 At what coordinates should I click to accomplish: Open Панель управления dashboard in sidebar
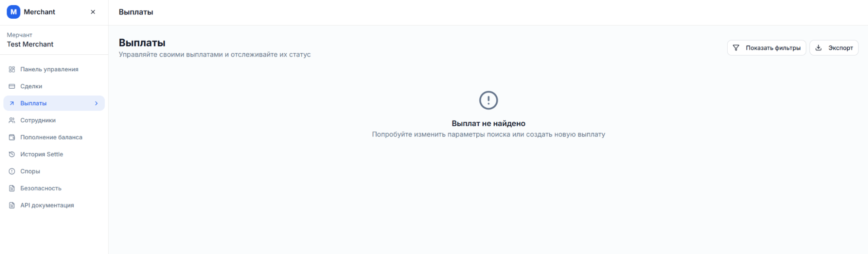[x=49, y=69]
